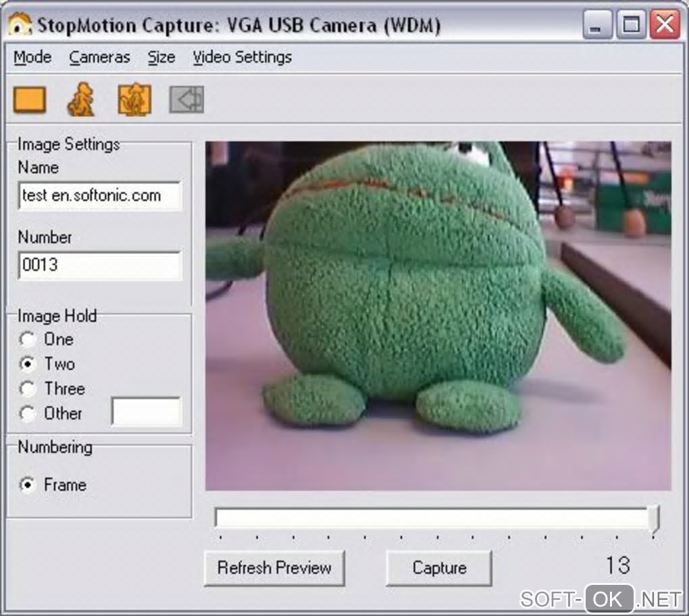Click the single orange figure toolbar icon
Image resolution: width=689 pixels, height=616 pixels.
pos(81,99)
